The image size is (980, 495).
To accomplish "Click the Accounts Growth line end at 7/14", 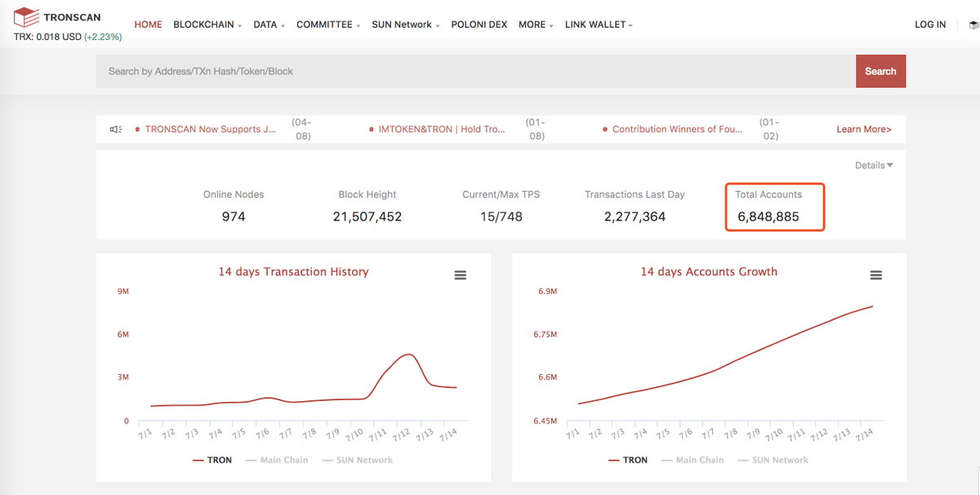I will pos(873,306).
